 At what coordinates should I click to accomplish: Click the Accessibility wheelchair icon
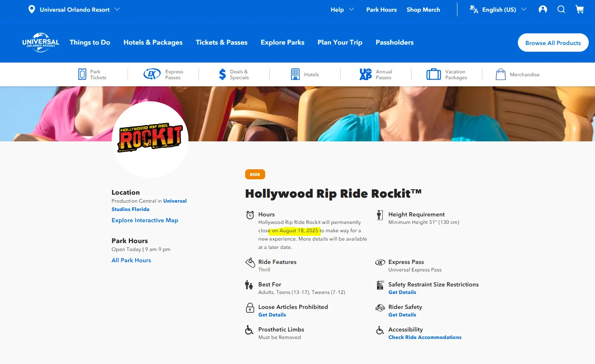(x=380, y=330)
